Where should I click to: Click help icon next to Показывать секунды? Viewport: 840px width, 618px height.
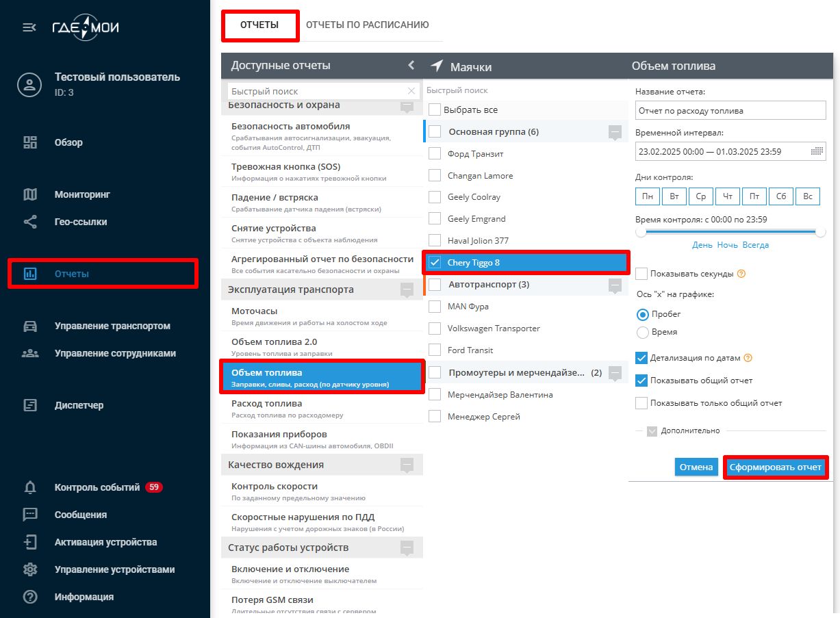(x=741, y=274)
